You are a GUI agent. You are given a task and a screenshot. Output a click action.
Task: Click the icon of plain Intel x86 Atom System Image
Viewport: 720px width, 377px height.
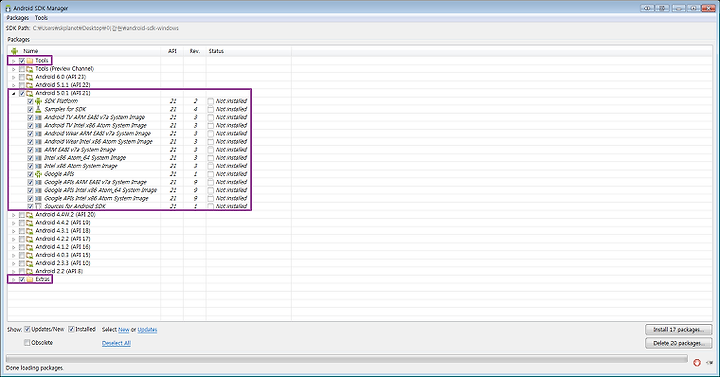coord(39,166)
